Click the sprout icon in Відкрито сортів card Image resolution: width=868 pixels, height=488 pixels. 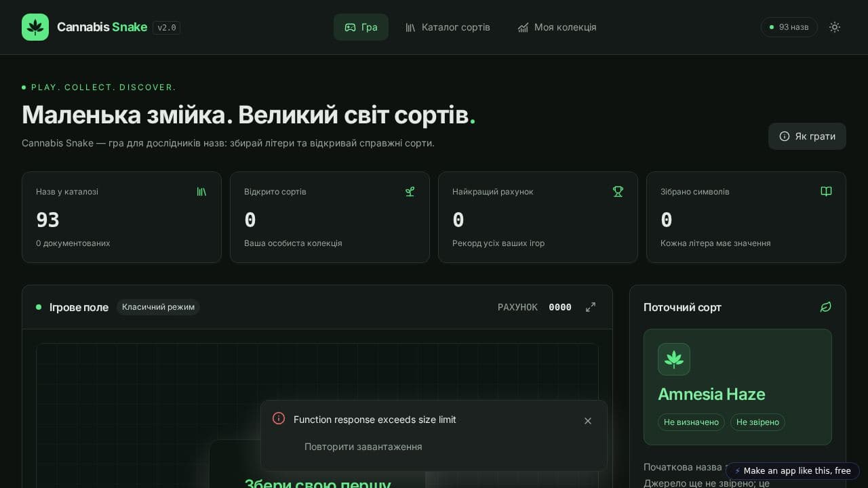[410, 192]
